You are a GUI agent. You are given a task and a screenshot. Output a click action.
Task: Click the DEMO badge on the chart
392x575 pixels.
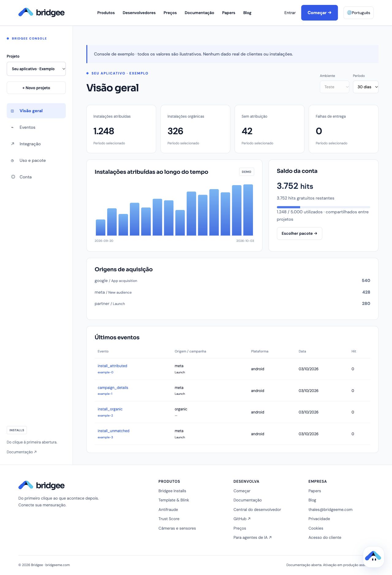pos(247,172)
